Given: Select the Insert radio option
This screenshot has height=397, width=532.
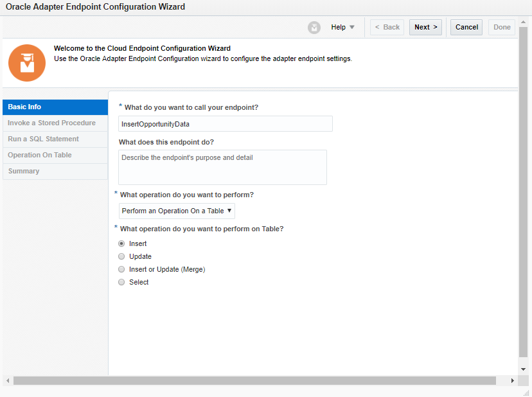Looking at the screenshot, I should click(x=121, y=244).
